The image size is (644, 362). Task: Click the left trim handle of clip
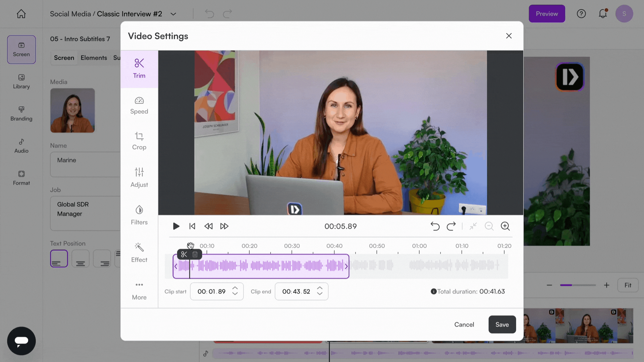(x=175, y=266)
